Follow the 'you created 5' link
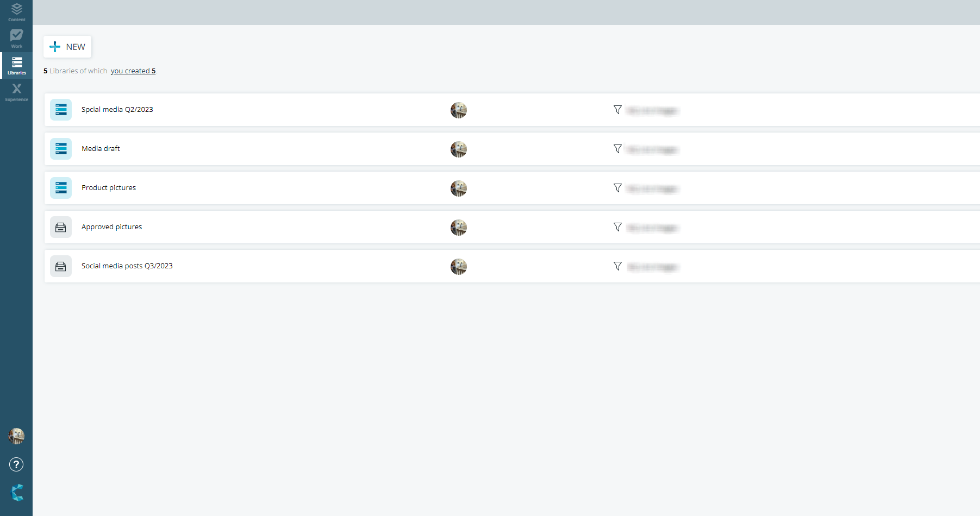Image resolution: width=980 pixels, height=516 pixels. [x=133, y=71]
